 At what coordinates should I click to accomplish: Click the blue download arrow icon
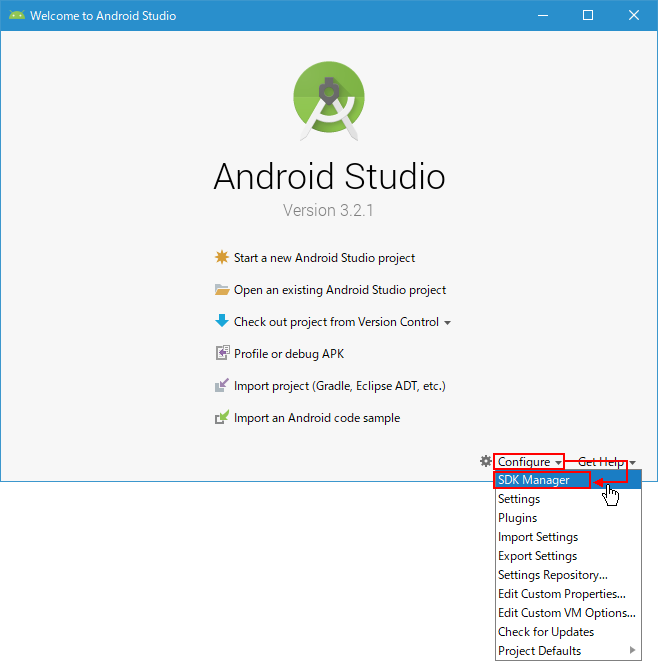(x=222, y=321)
